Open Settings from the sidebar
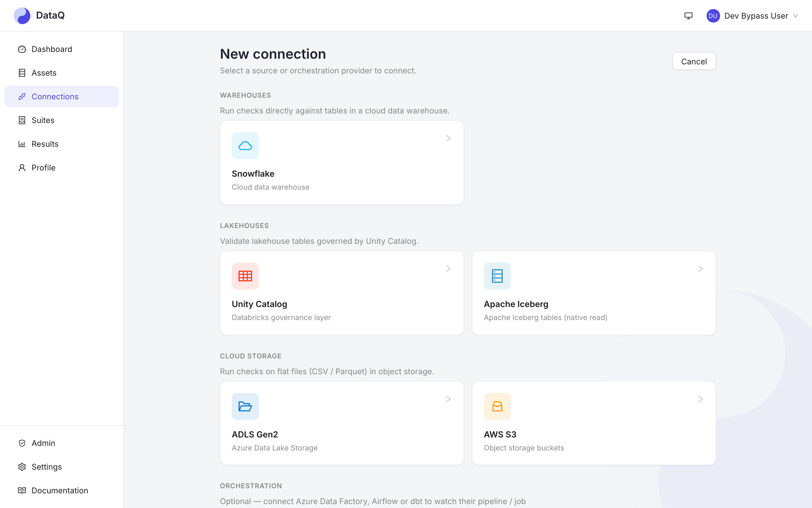Screen dimensions: 812x508 coord(62,467)
